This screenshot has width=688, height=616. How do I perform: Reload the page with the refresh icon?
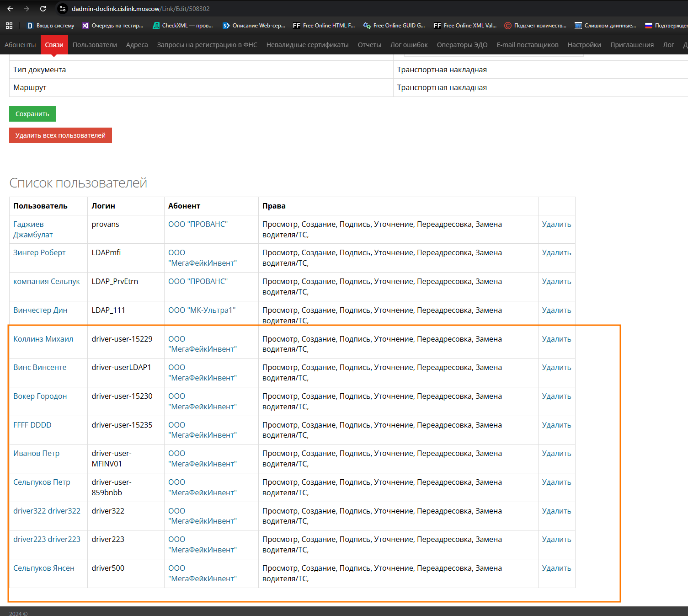coord(43,9)
